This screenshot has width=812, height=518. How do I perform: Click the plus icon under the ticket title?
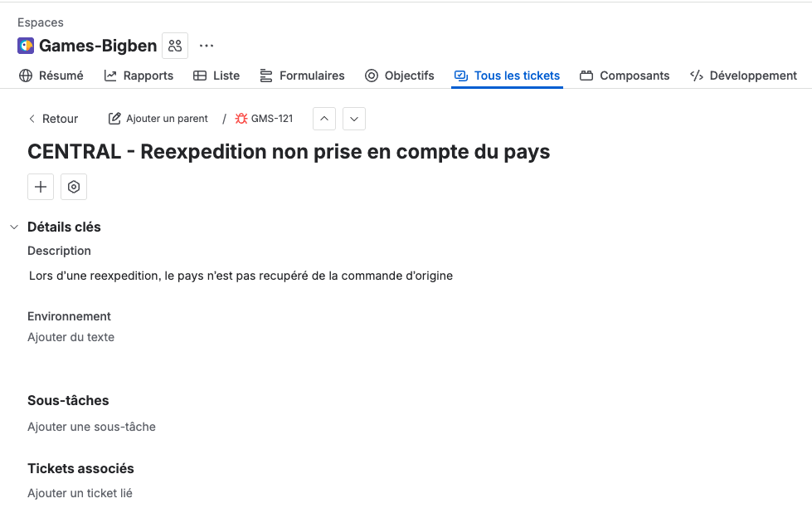[40, 186]
